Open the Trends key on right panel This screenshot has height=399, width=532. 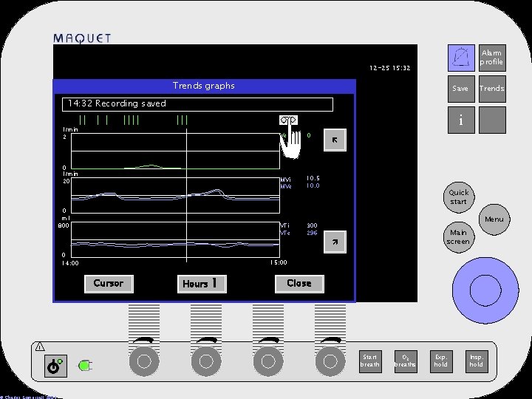pyautogui.click(x=492, y=89)
